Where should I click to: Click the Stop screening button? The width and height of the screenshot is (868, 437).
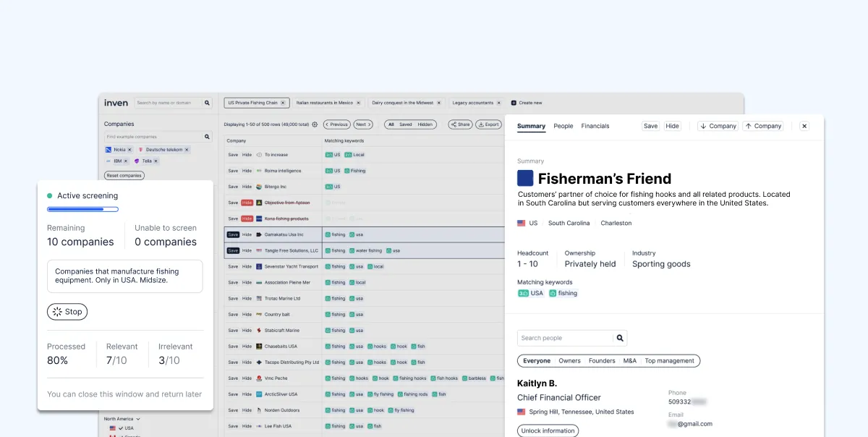coord(67,312)
